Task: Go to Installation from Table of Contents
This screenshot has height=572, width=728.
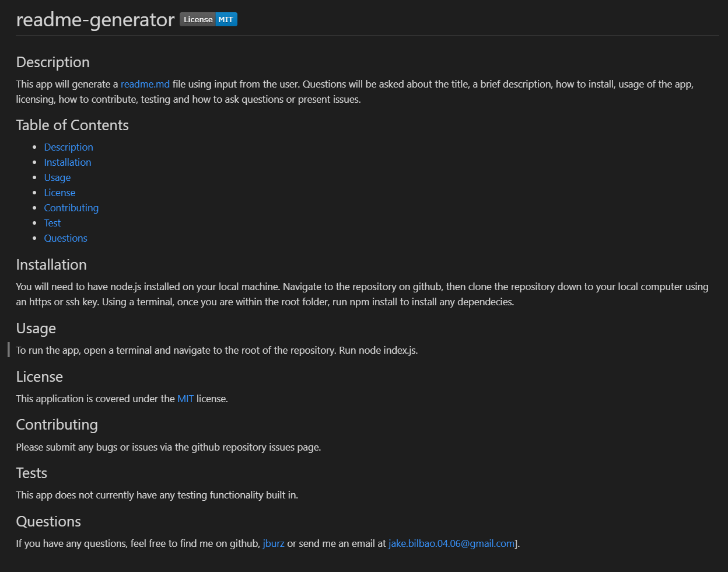Action: pyautogui.click(x=68, y=162)
